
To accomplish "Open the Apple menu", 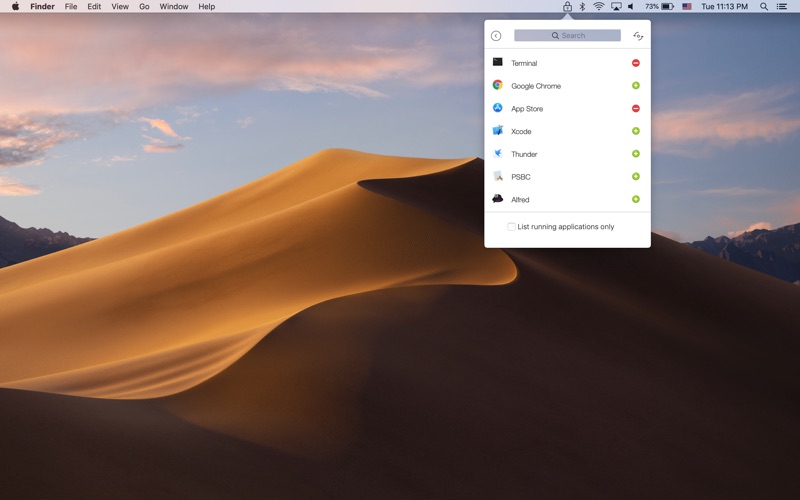I will point(15,7).
